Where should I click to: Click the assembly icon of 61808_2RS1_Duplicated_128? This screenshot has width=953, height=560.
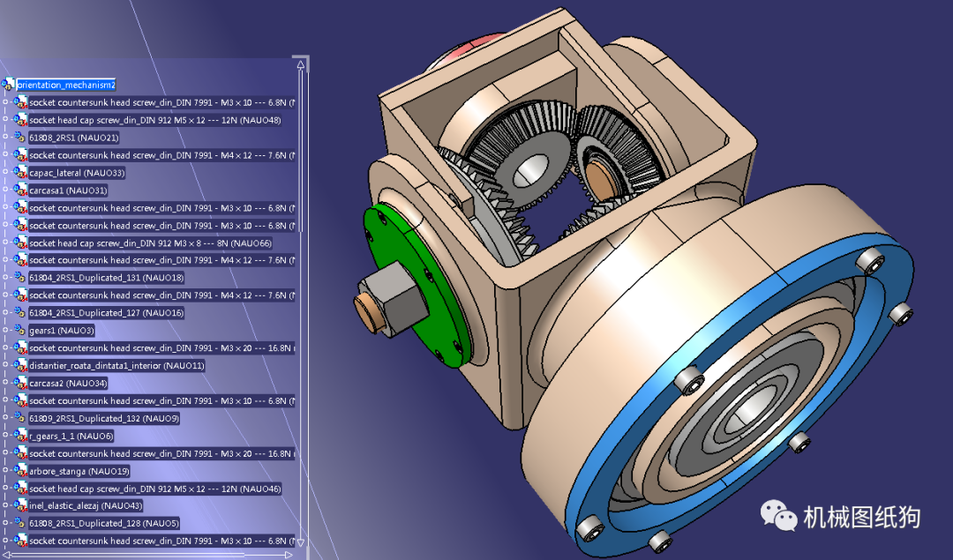tap(20, 523)
